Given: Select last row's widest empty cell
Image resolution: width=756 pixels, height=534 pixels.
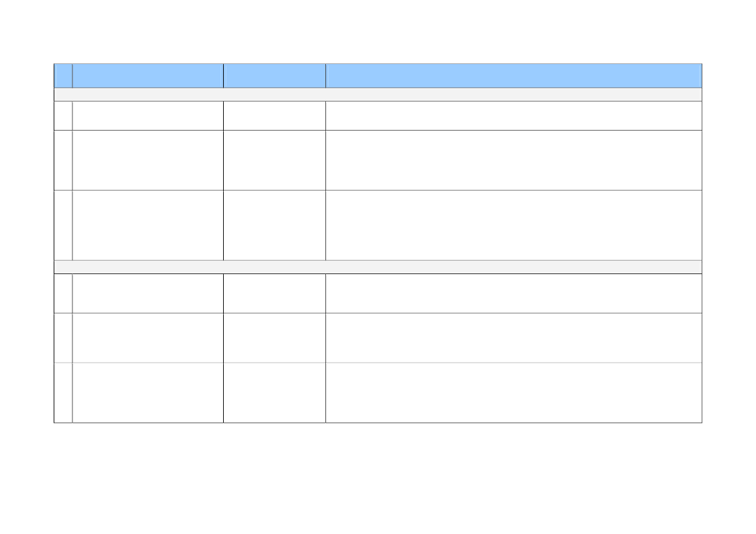Looking at the screenshot, I should (x=514, y=393).
